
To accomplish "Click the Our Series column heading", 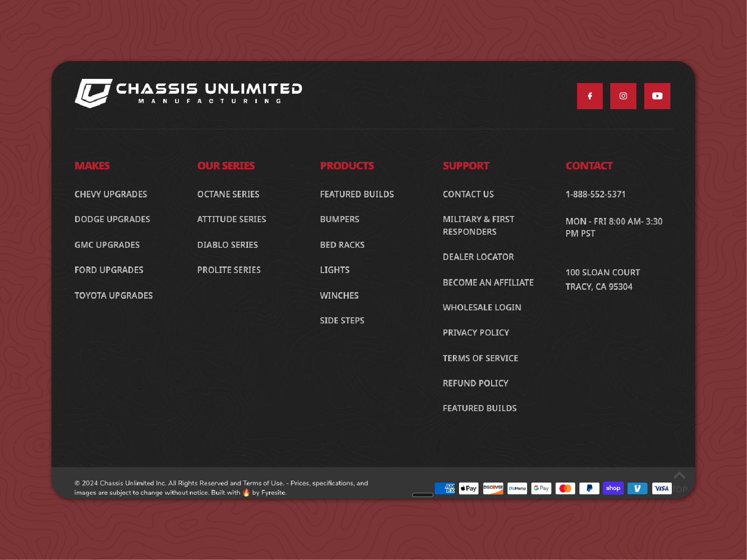I will coord(226,166).
